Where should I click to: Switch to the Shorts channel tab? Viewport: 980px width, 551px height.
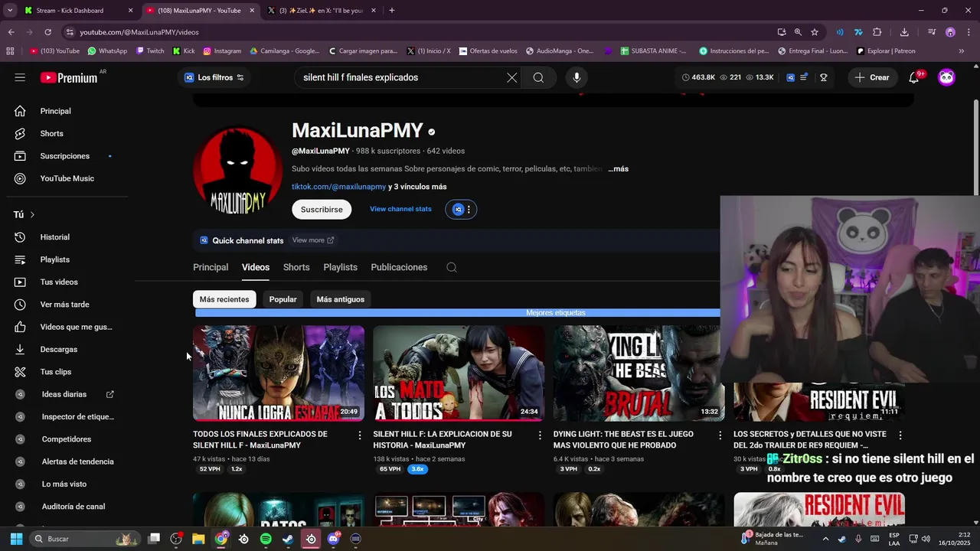(296, 267)
